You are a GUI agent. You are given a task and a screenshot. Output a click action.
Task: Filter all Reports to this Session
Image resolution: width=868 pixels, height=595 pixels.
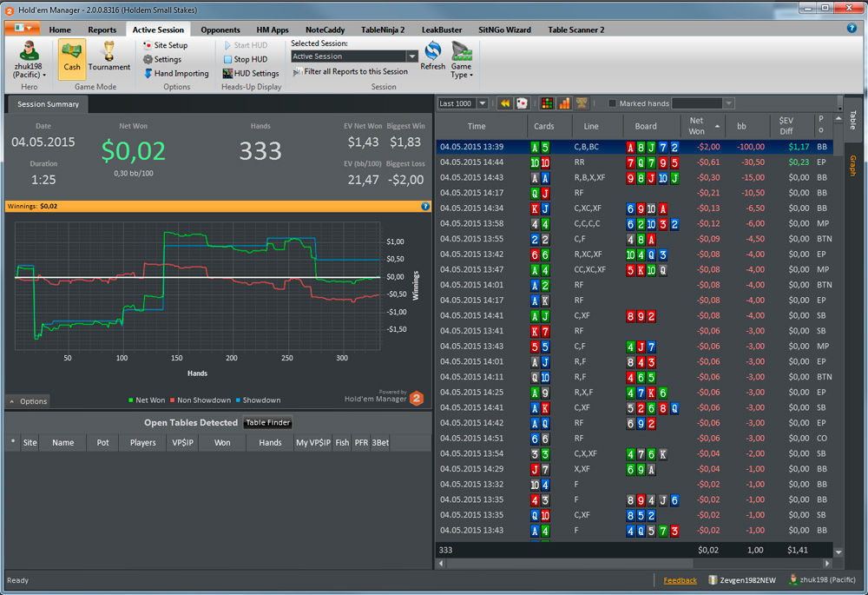tap(351, 71)
